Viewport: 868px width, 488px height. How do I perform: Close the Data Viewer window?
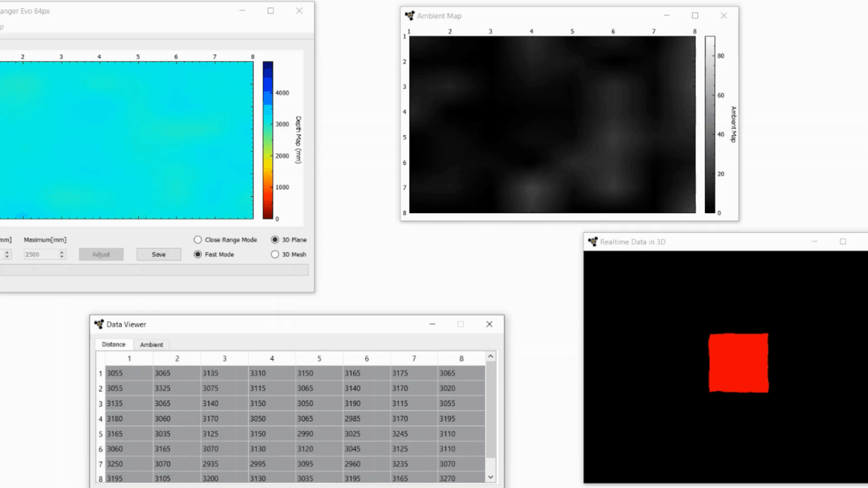tap(489, 324)
